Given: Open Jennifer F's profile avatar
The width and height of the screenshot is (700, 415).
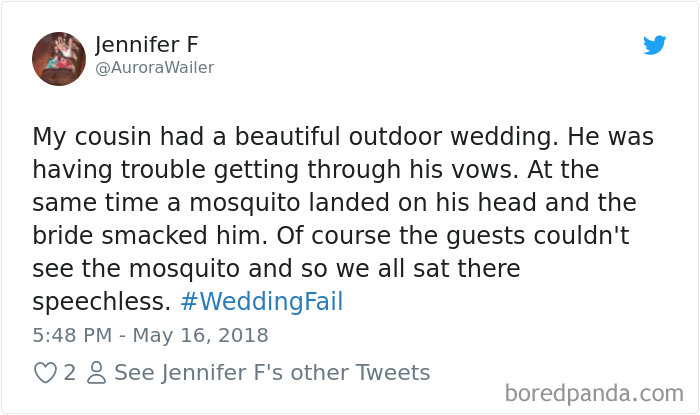Looking at the screenshot, I should [x=59, y=58].
